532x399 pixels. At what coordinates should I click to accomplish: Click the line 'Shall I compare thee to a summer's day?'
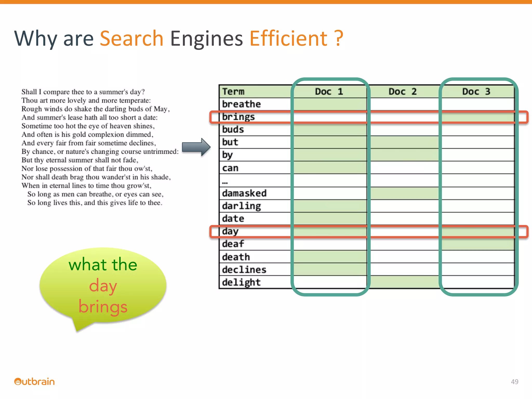click(83, 92)
